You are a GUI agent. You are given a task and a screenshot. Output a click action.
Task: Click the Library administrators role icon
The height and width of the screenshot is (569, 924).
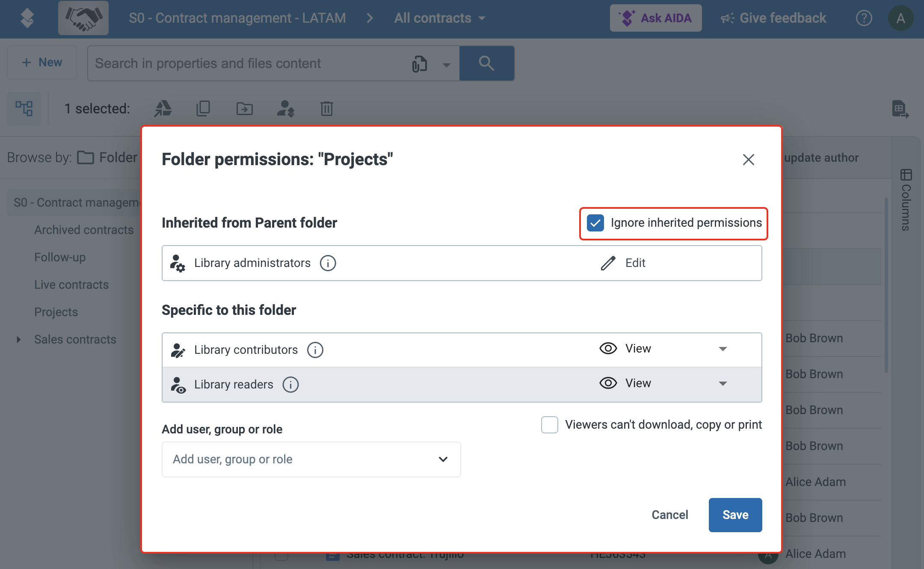(x=178, y=263)
